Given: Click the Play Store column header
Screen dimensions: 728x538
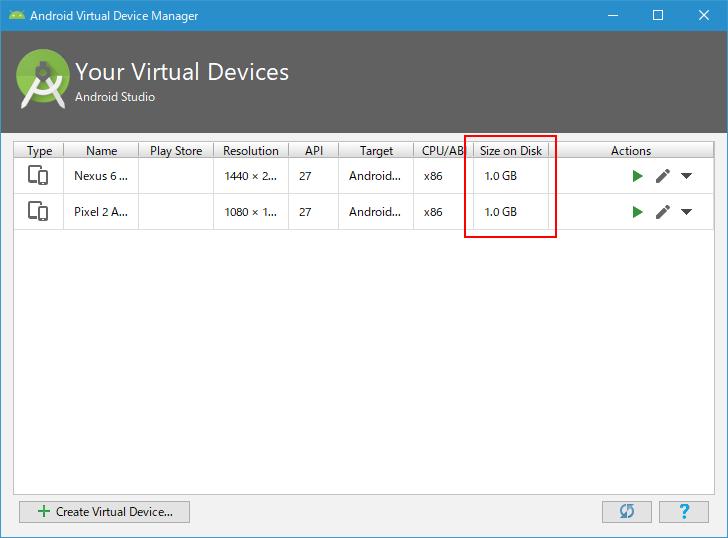Looking at the screenshot, I should pos(176,150).
